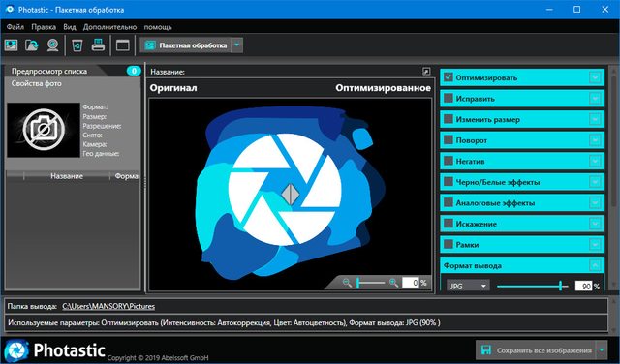
Task: Uncheck the Оптимизировать checkbox
Action: (x=448, y=77)
